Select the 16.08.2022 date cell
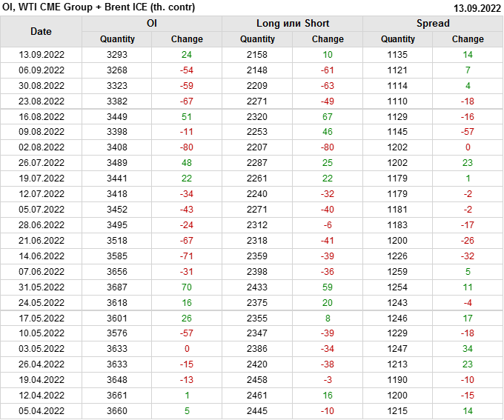504x420 pixels. pos(42,117)
